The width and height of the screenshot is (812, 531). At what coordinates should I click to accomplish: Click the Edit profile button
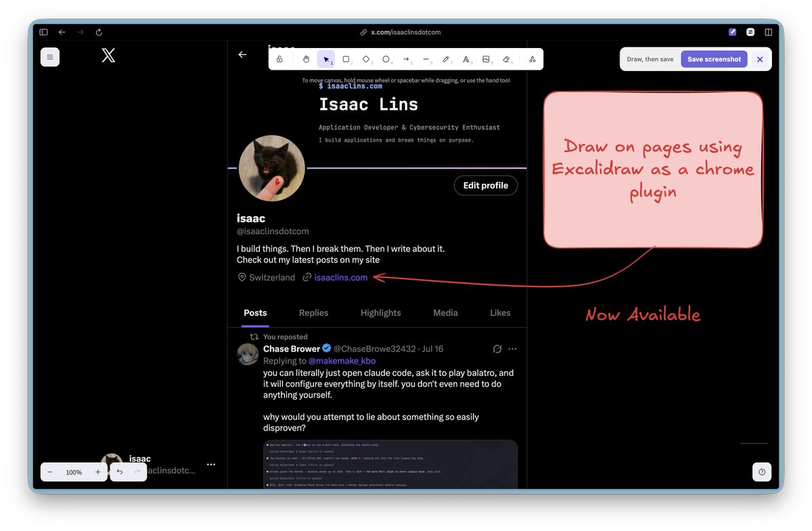coord(486,186)
